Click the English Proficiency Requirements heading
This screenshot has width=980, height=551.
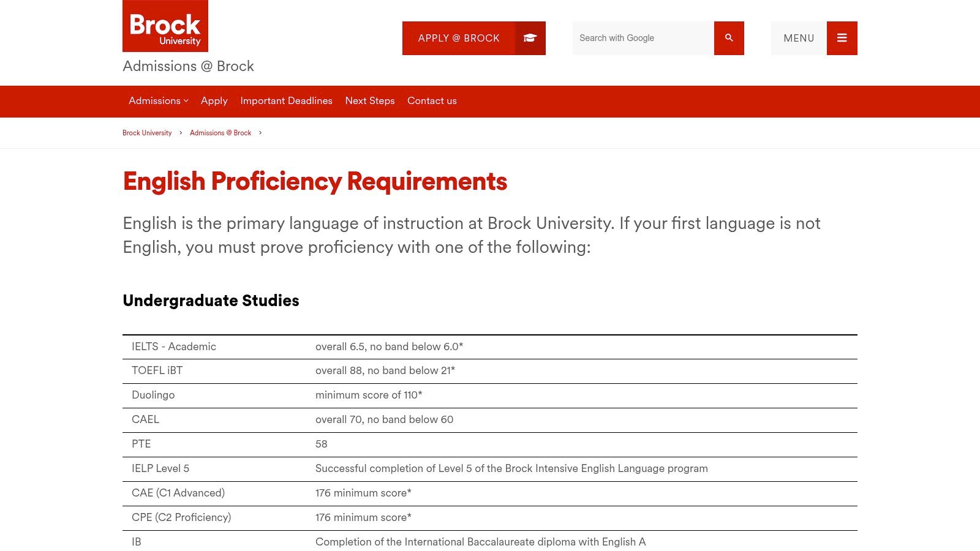click(315, 182)
